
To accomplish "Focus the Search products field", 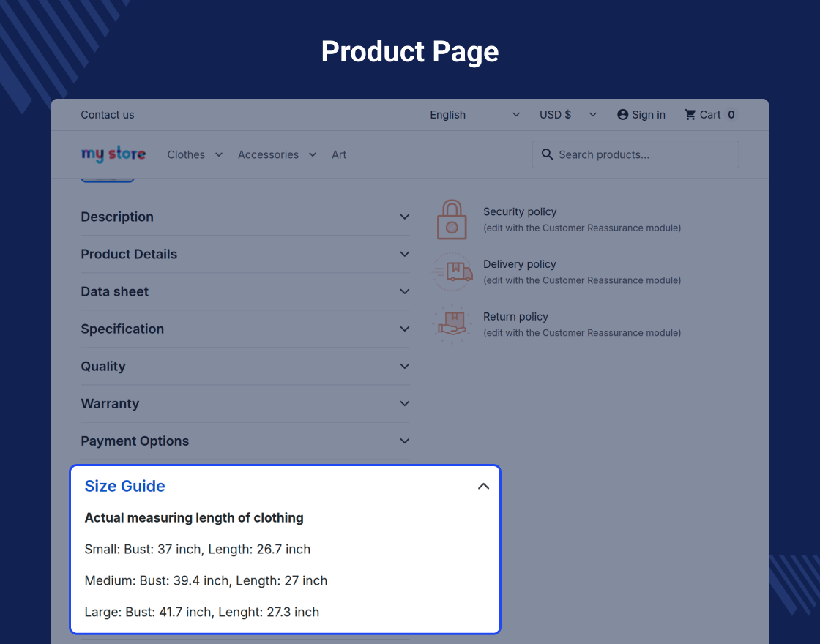I will (635, 154).
